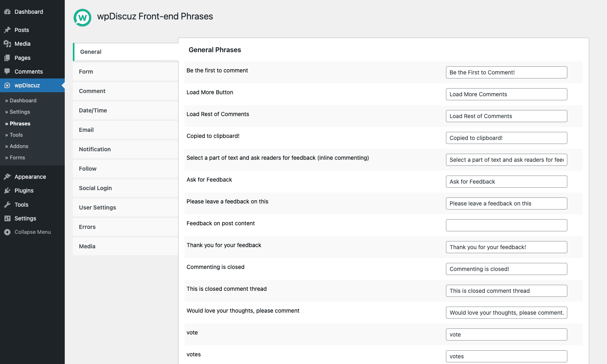The image size is (607, 364).
Task: Switch to Date/Time phrases tab
Action: pyautogui.click(x=125, y=110)
